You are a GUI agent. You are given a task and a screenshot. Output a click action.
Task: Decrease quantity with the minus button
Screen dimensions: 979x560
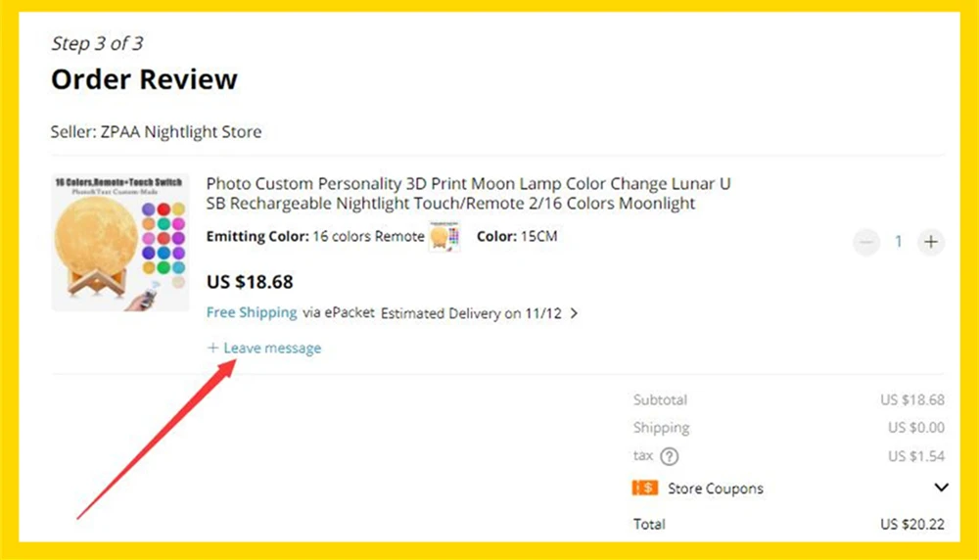[x=866, y=242]
